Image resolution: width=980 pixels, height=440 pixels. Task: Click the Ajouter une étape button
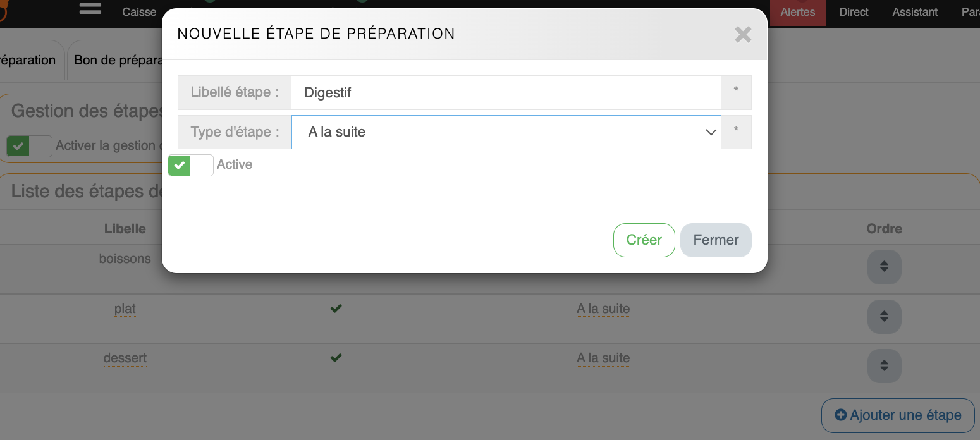[x=898, y=415]
